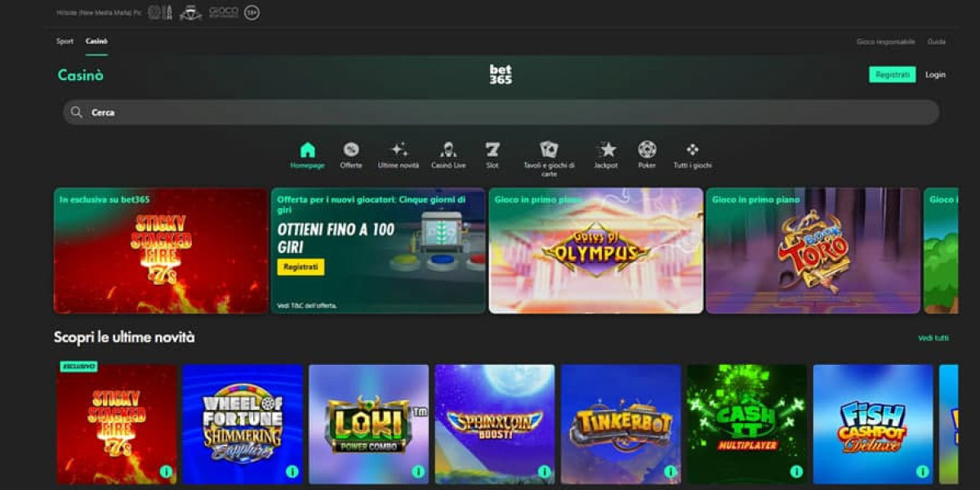Screen dimensions: 980x490
Task: Go to Casinò Live dealer icon
Action: point(448,150)
